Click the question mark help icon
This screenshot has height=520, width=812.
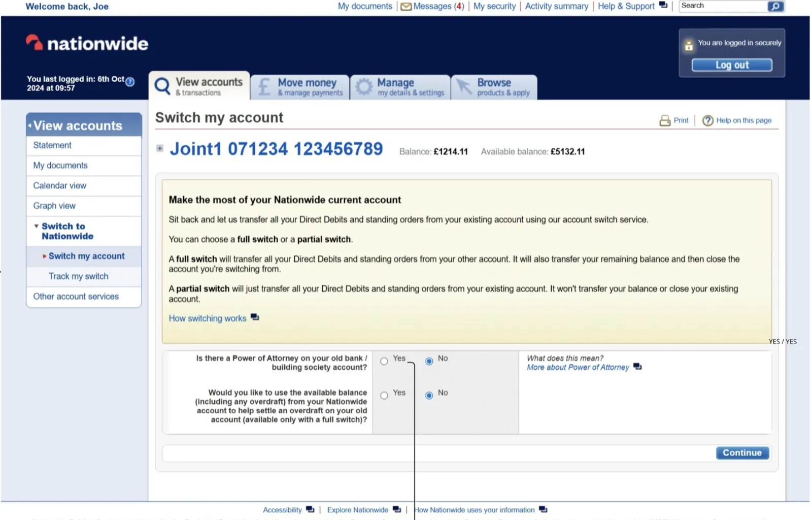point(708,120)
